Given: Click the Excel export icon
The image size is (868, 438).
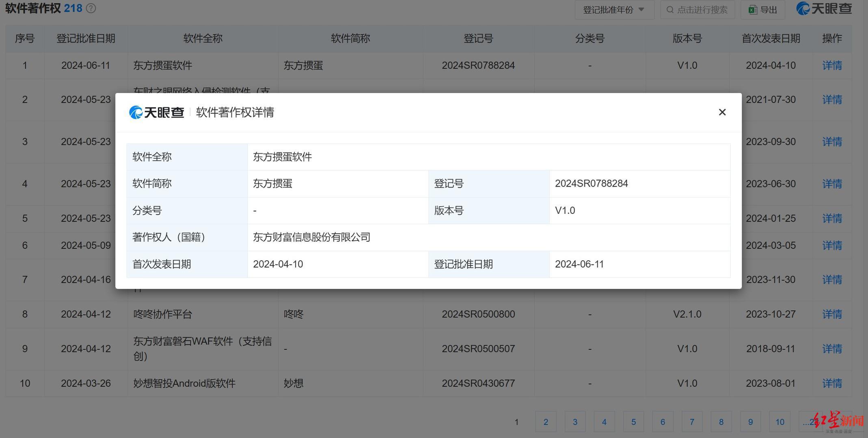Looking at the screenshot, I should [x=752, y=10].
